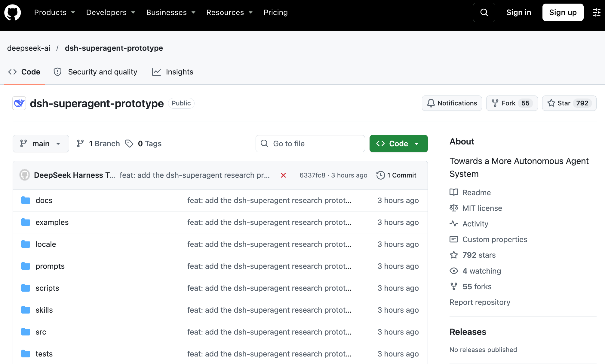This screenshot has width=605, height=364.
Task: View the 0 Tags link
Action: point(143,144)
